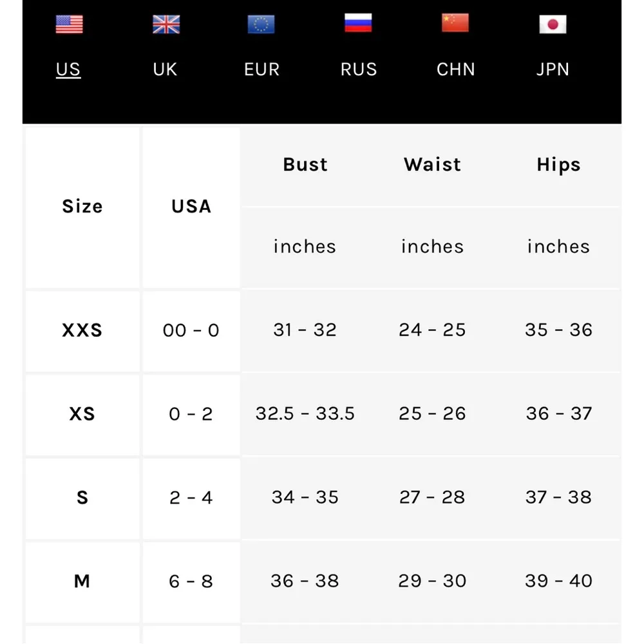Click the Japan flag icon
644x644 pixels.
[552, 24]
